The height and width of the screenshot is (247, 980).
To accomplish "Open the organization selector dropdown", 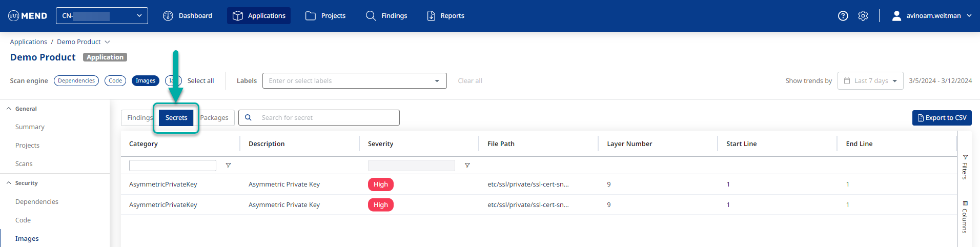I will tap(101, 16).
